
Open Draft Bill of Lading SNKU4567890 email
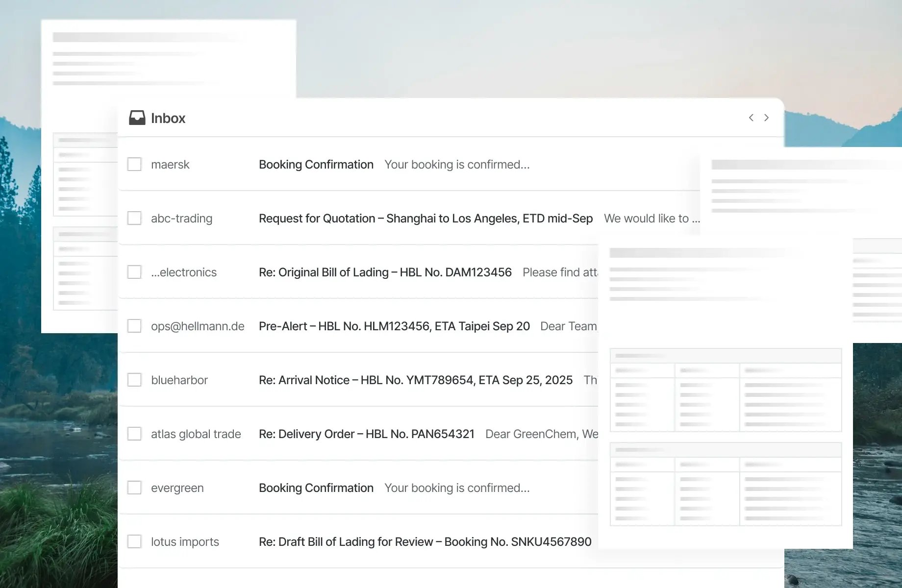click(x=425, y=542)
